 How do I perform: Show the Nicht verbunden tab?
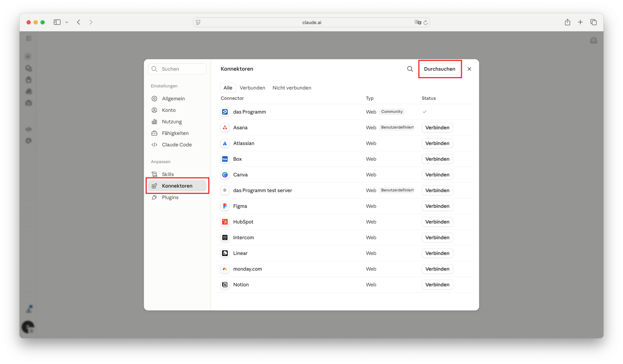(x=292, y=88)
